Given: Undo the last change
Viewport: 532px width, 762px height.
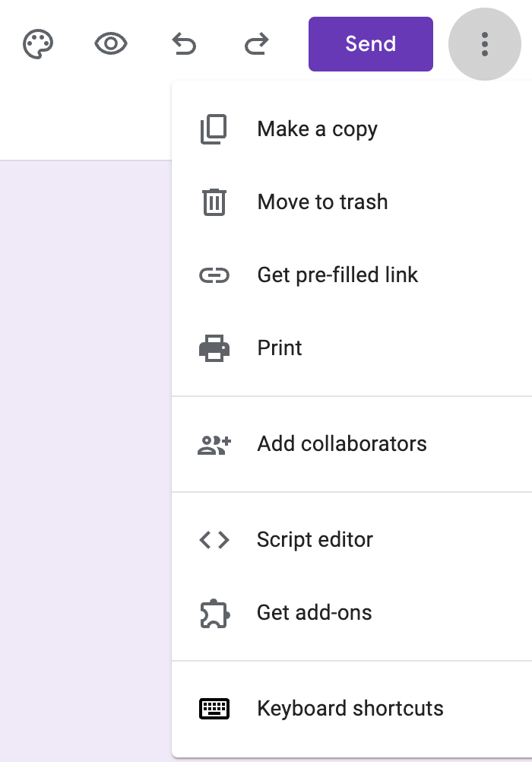Looking at the screenshot, I should click(184, 44).
